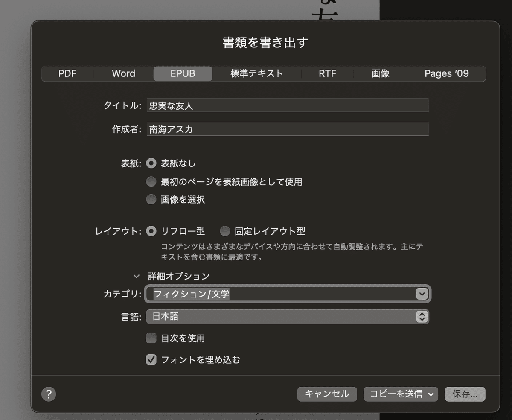Choose the リフロー型 layout radio button
This screenshot has height=420, width=512.
(x=151, y=231)
